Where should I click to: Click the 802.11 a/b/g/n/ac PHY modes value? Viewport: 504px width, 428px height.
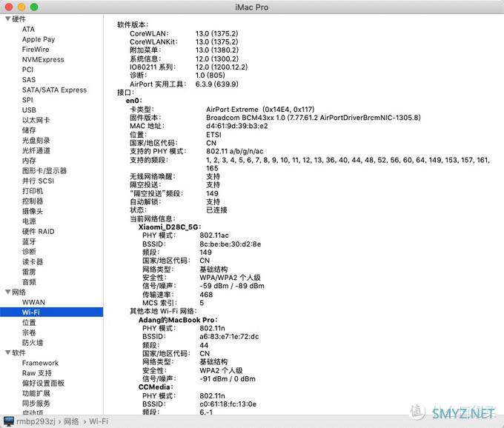[235, 151]
